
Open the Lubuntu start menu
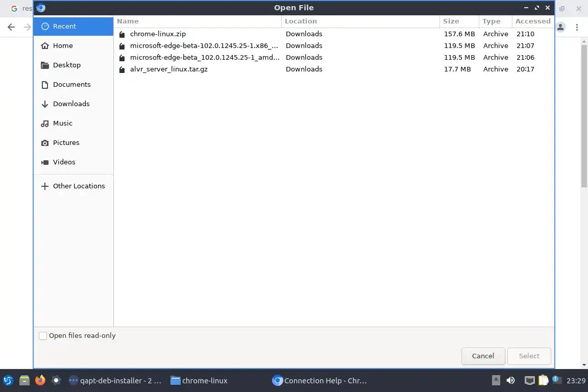[x=8, y=380]
